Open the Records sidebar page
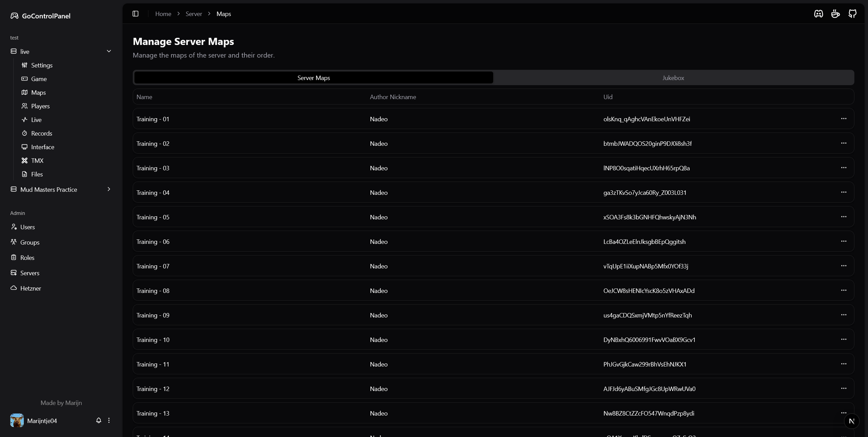The image size is (868, 437). 42,133
